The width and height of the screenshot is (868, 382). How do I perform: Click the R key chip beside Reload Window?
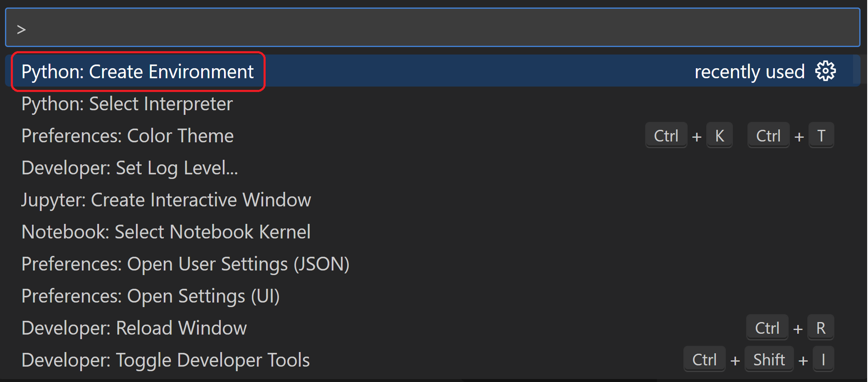pyautogui.click(x=820, y=327)
